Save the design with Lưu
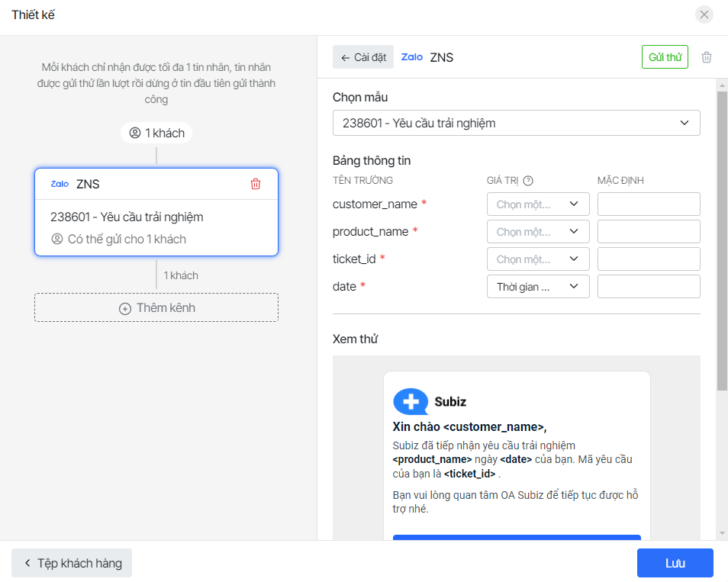The image size is (728, 582). [675, 563]
